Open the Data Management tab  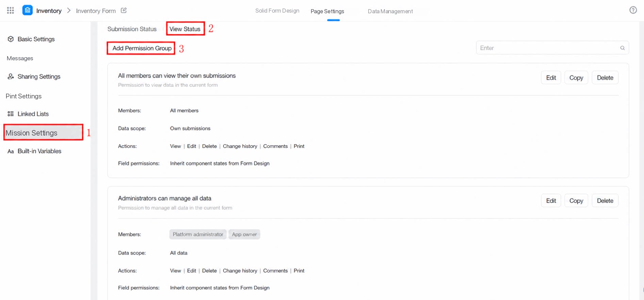pos(390,11)
